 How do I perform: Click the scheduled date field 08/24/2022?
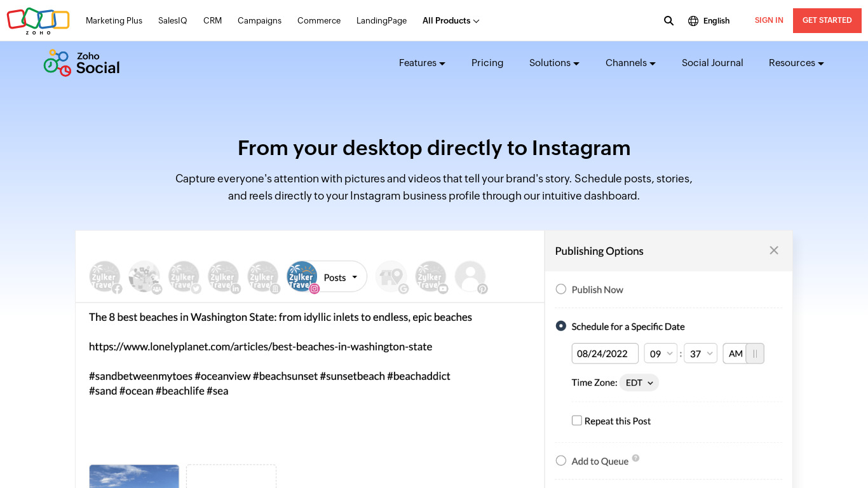(x=605, y=354)
